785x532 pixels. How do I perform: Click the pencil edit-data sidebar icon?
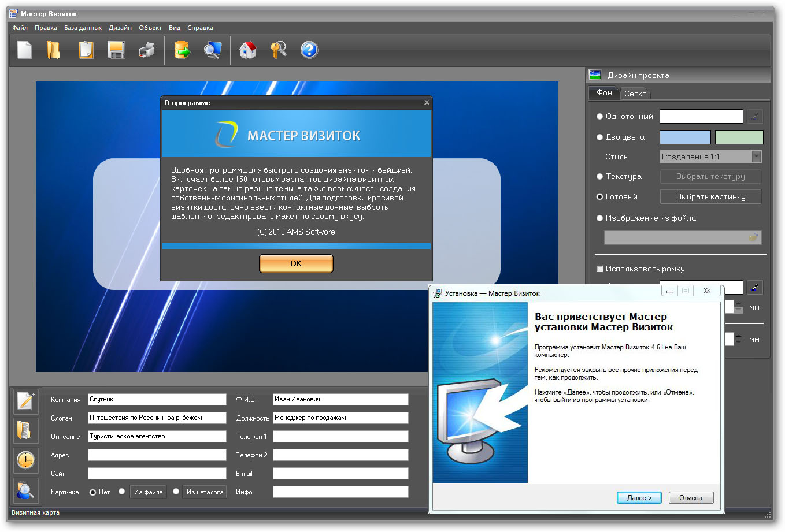(x=25, y=401)
